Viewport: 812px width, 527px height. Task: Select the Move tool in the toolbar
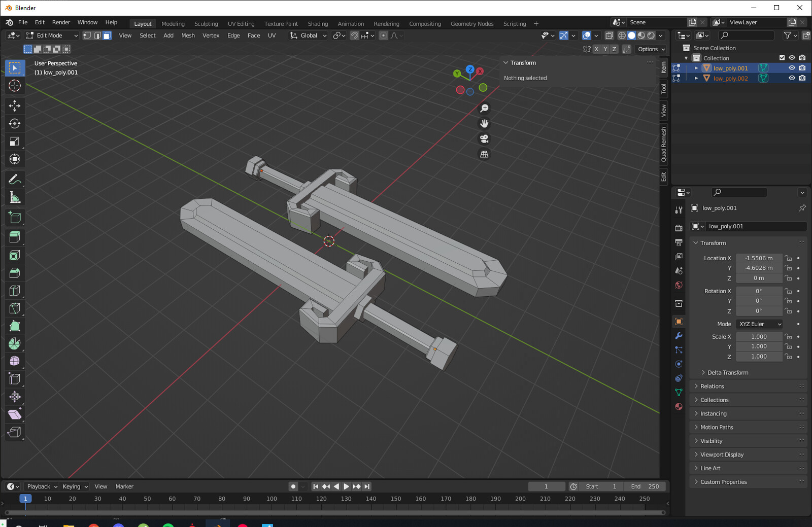15,106
